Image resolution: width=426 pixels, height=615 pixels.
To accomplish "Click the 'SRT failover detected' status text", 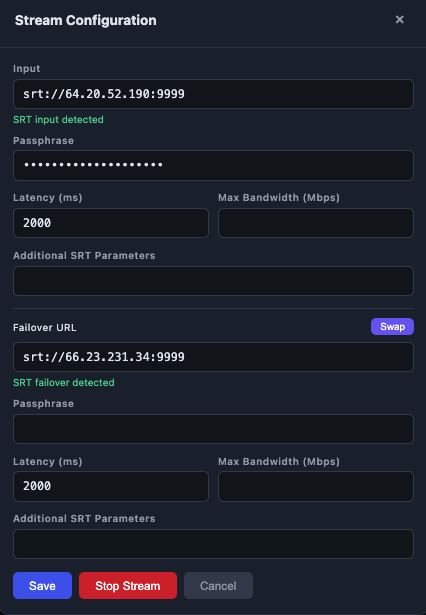I will click(64, 382).
